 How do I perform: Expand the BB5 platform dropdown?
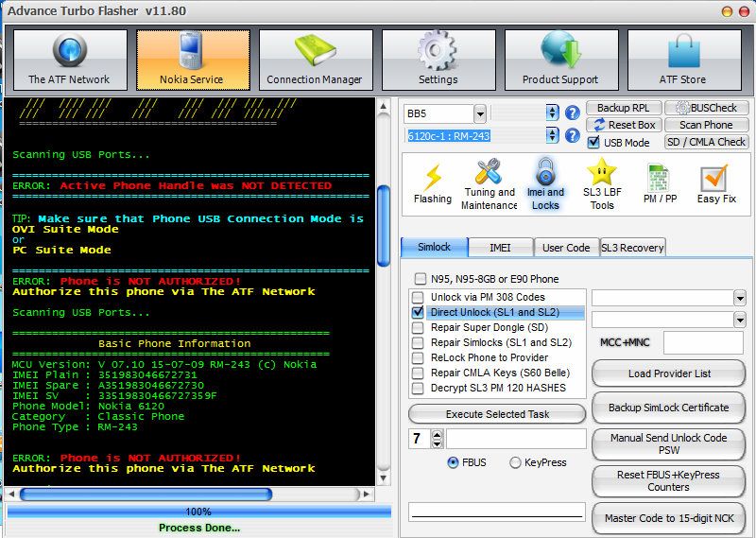coord(480,113)
